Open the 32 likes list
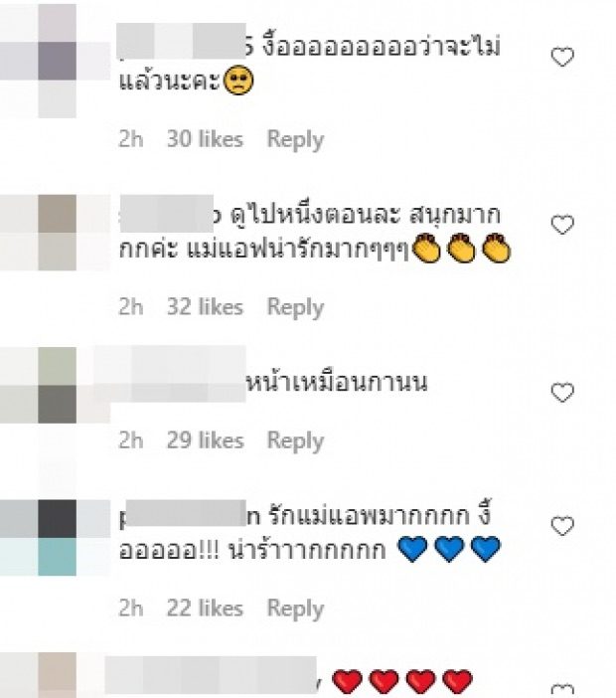This screenshot has width=616, height=698. [x=205, y=306]
